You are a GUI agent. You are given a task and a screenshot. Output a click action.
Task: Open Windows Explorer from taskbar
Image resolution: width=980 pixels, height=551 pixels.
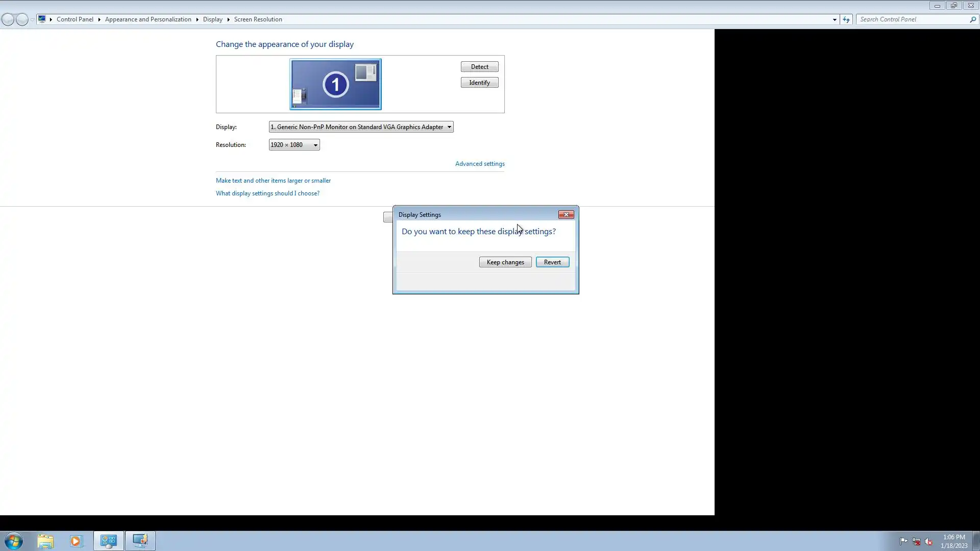tap(45, 541)
